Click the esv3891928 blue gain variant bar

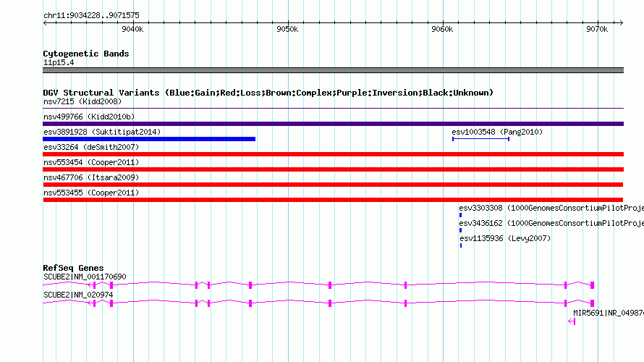[149, 139]
